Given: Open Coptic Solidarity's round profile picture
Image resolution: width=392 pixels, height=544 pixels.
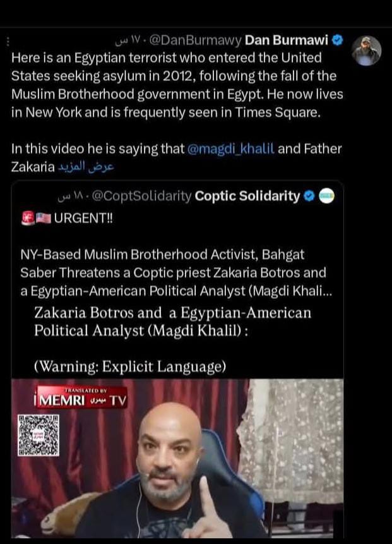Looking at the screenshot, I should click(326, 196).
